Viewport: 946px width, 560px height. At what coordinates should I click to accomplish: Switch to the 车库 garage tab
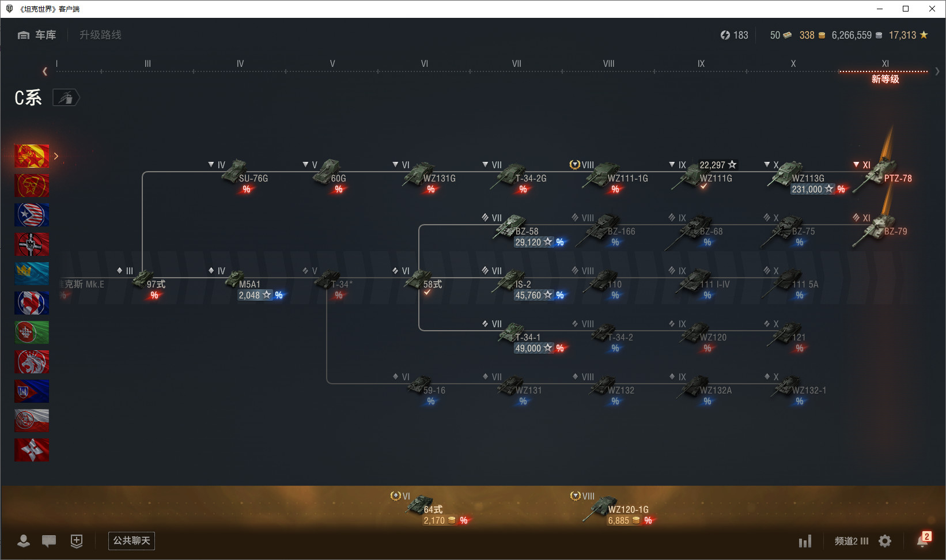pyautogui.click(x=37, y=35)
